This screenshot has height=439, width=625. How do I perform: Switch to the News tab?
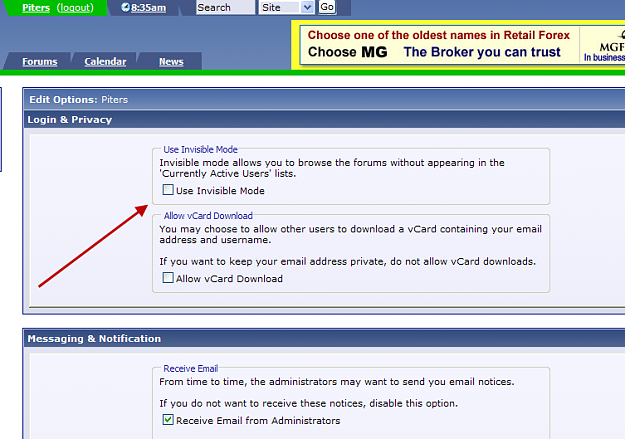[171, 61]
